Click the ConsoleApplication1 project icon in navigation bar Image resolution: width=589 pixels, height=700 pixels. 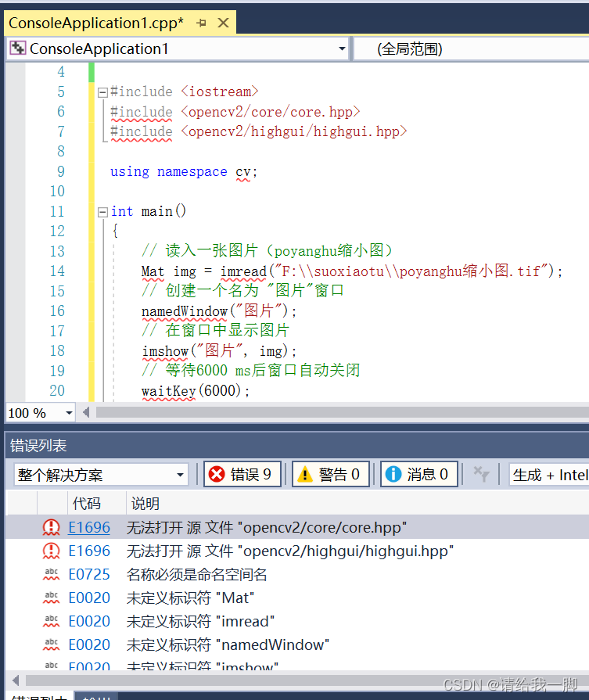17,48
